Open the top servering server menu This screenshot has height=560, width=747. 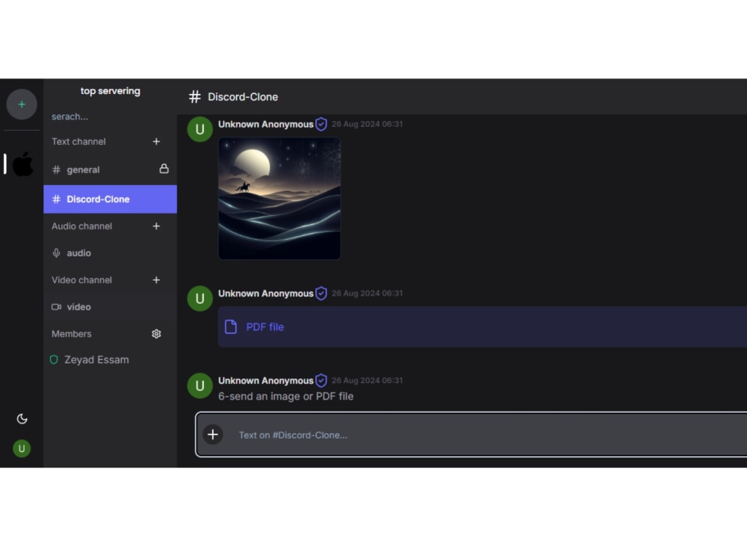[x=110, y=91]
